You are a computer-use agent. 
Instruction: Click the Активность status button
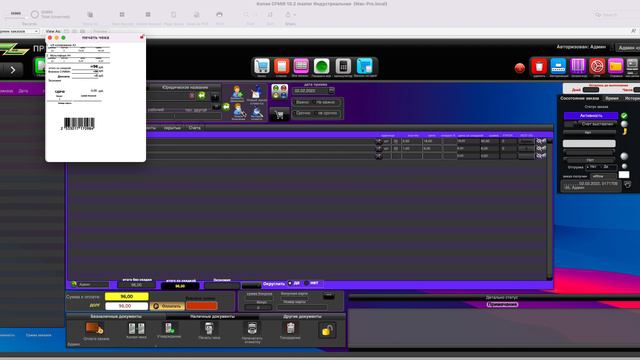[591, 116]
